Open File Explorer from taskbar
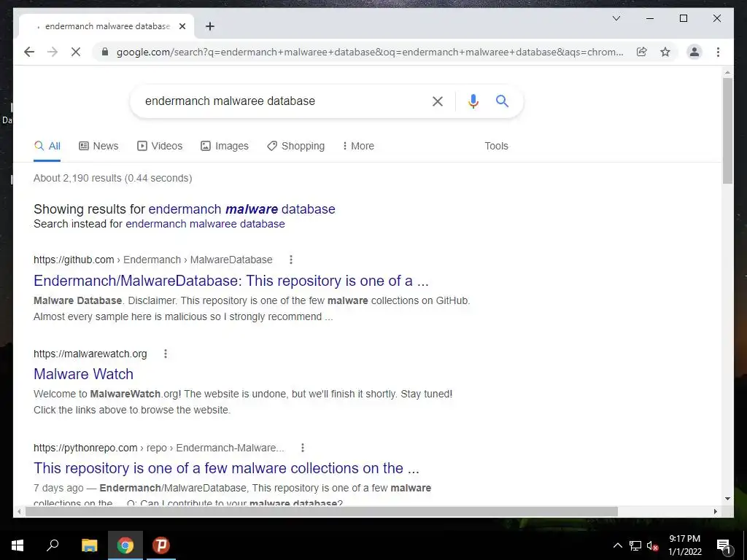 (x=89, y=545)
